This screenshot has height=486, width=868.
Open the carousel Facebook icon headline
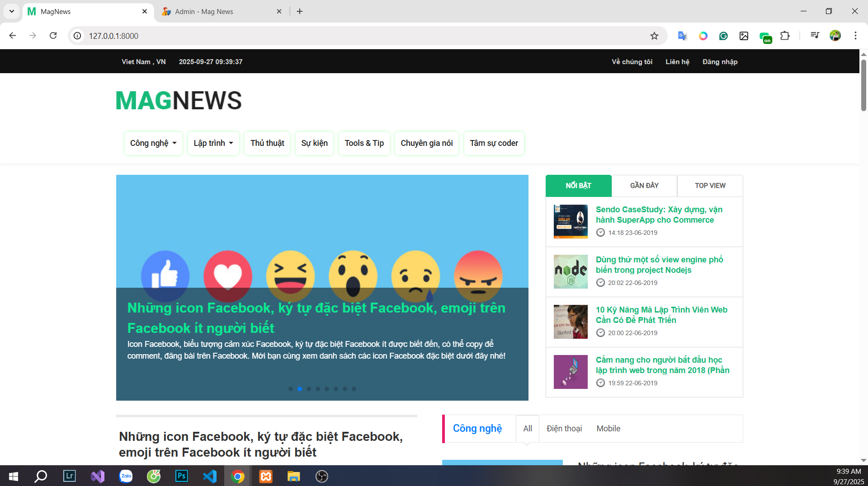tap(316, 318)
